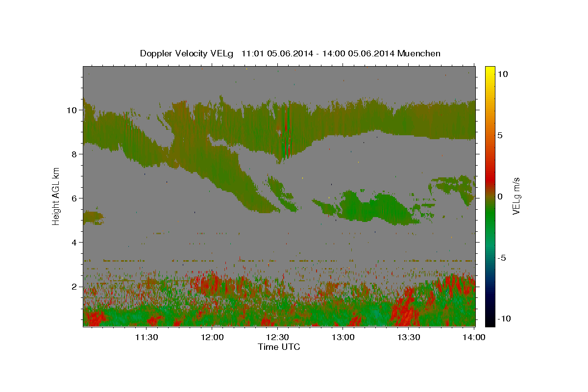Click the 13:30 time tick label
588x392 pixels.
[x=408, y=337]
